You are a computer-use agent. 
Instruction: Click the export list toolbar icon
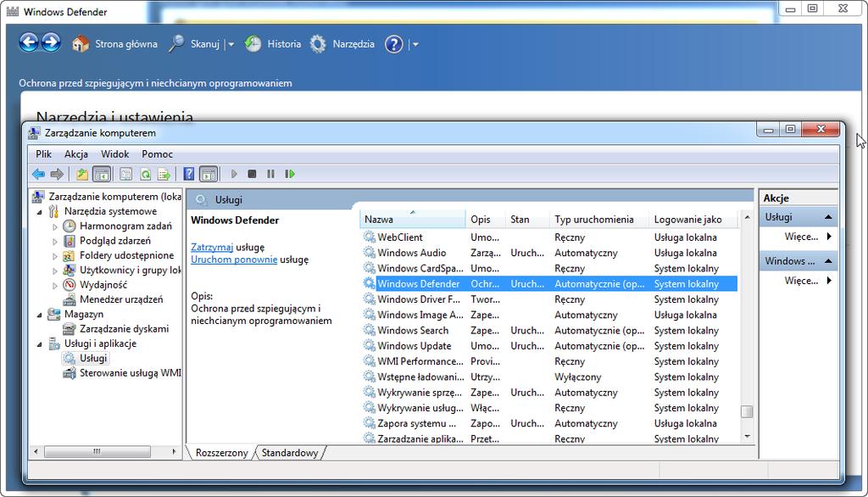point(164,174)
